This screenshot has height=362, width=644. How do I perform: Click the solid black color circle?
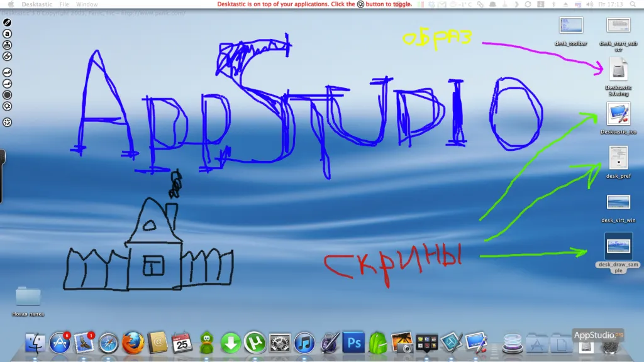point(7,95)
